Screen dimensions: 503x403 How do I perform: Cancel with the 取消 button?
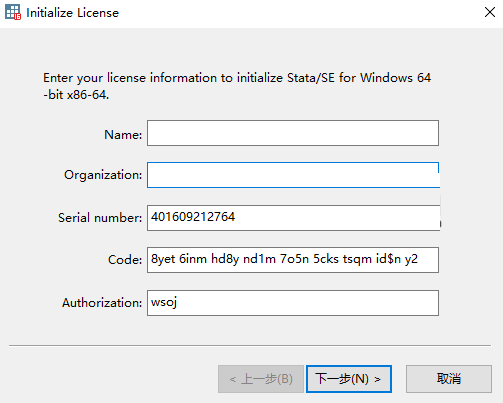coord(449,379)
